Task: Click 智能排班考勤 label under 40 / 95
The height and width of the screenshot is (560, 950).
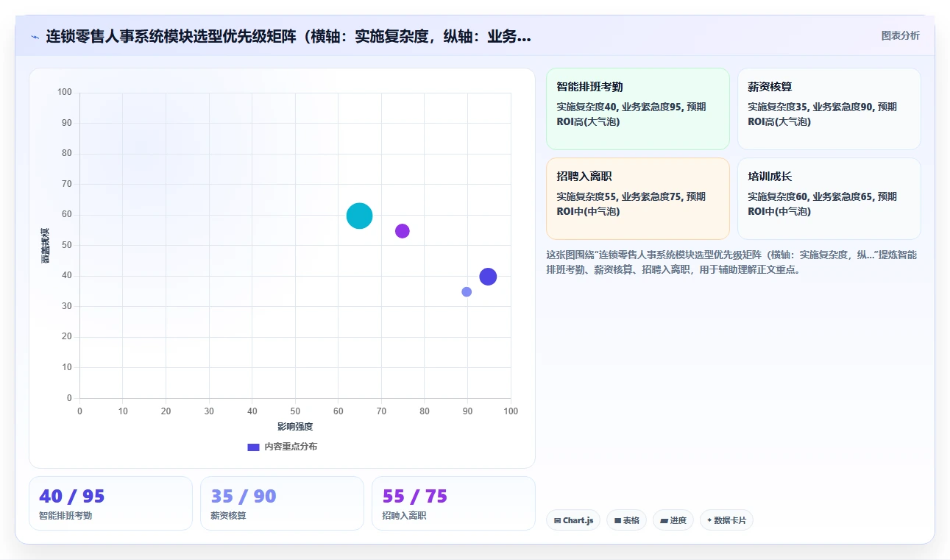Action: [x=65, y=516]
